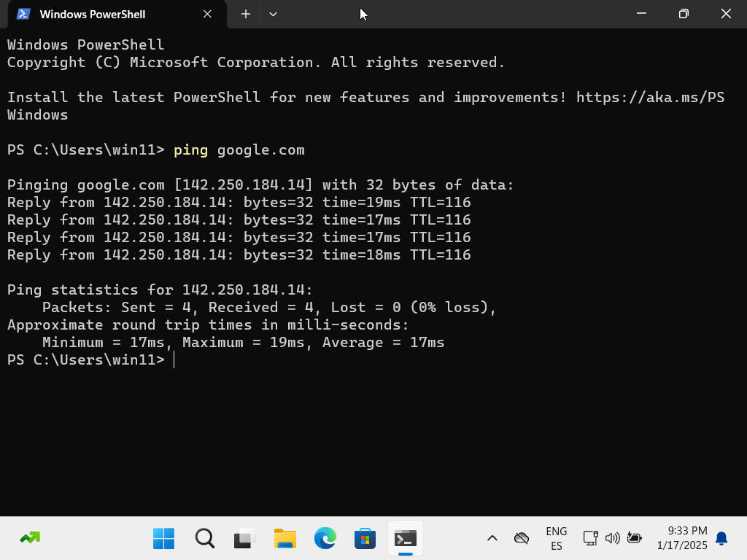
Task: Click the reply line with time=18ms
Action: pos(239,254)
